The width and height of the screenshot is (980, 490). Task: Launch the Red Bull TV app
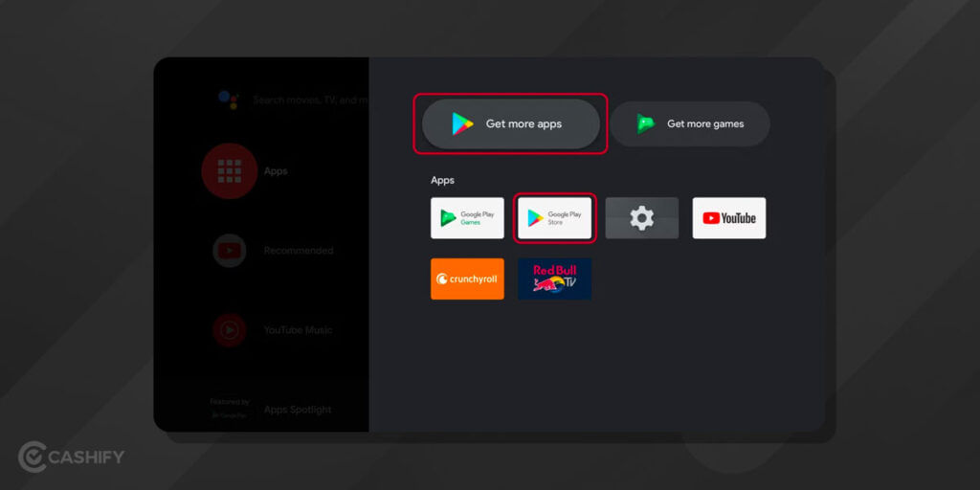click(554, 278)
